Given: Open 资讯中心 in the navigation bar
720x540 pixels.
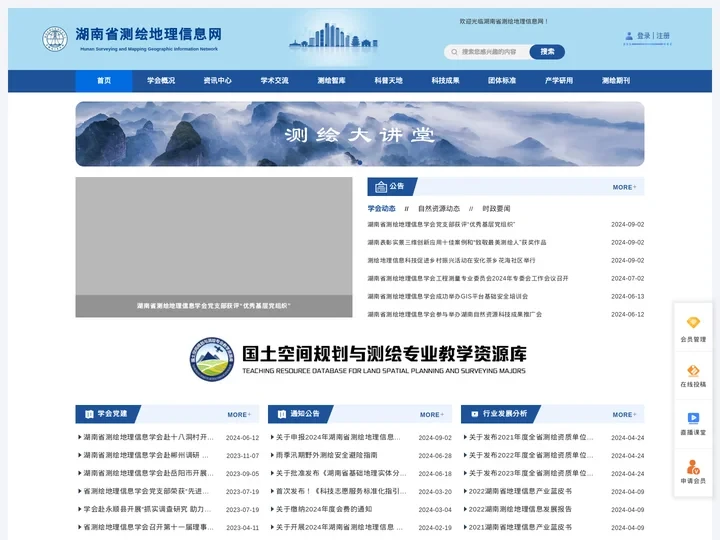Looking at the screenshot, I should tap(218, 81).
